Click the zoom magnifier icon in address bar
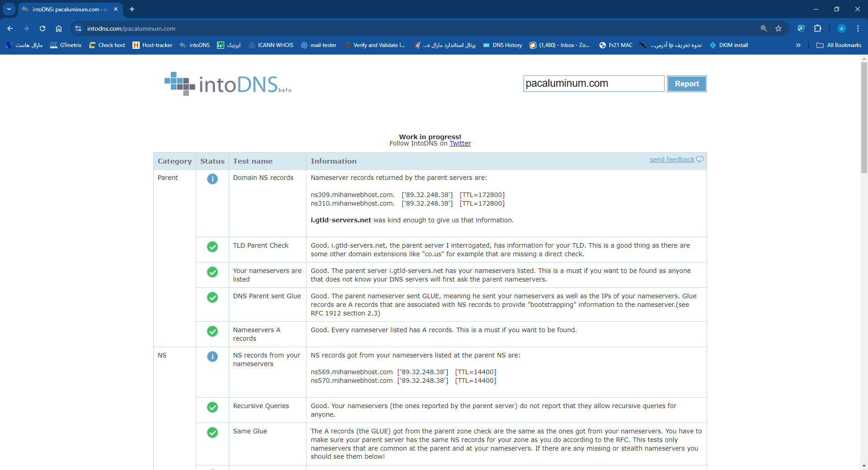This screenshot has height=470, width=868. (764, 28)
